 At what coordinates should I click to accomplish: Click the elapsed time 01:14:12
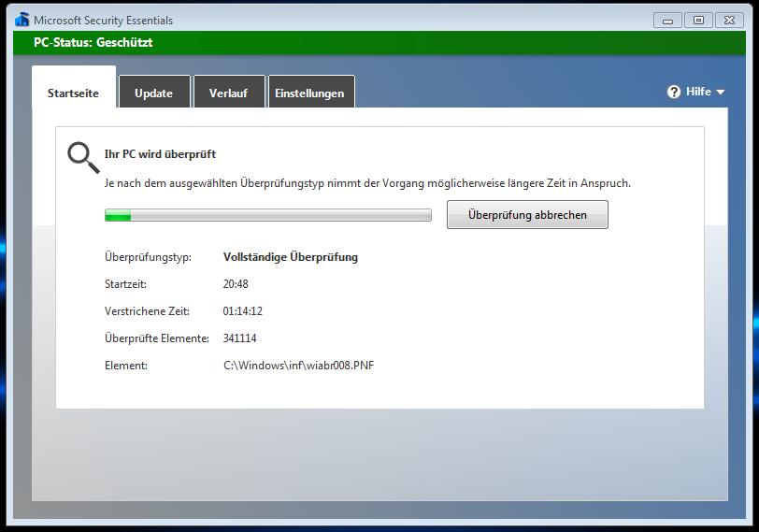point(242,311)
